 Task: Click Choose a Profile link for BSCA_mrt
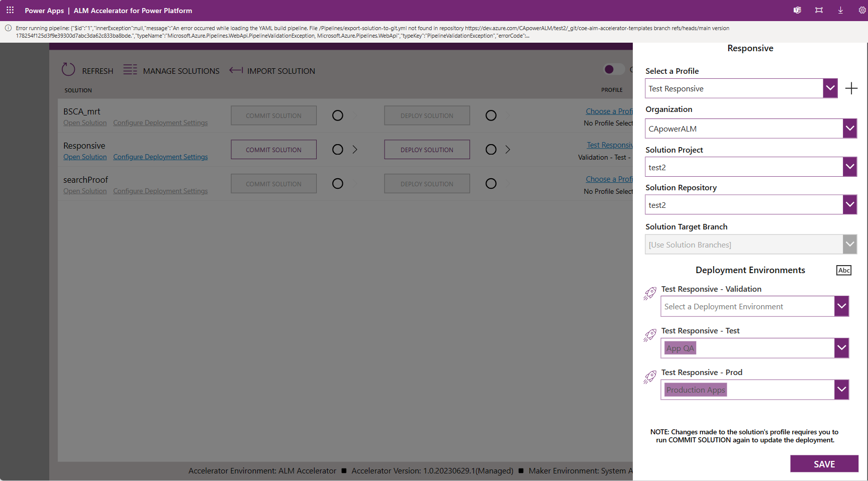609,111
